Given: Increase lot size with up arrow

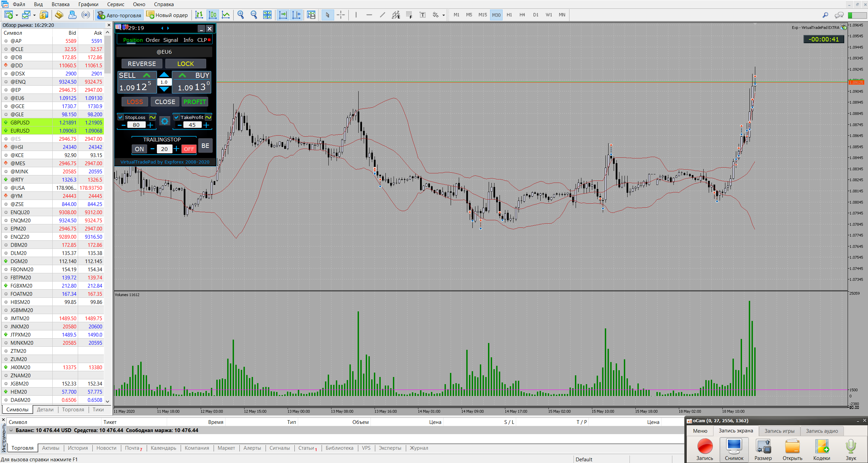Looking at the screenshot, I should point(164,75).
